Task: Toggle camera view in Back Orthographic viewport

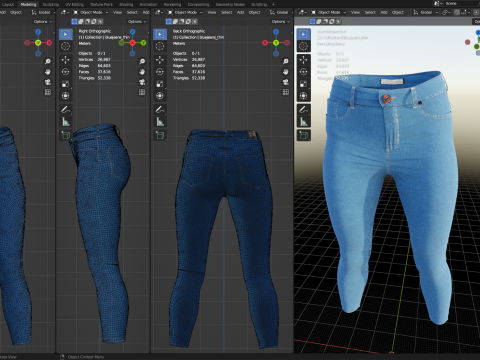Action: tap(286, 82)
